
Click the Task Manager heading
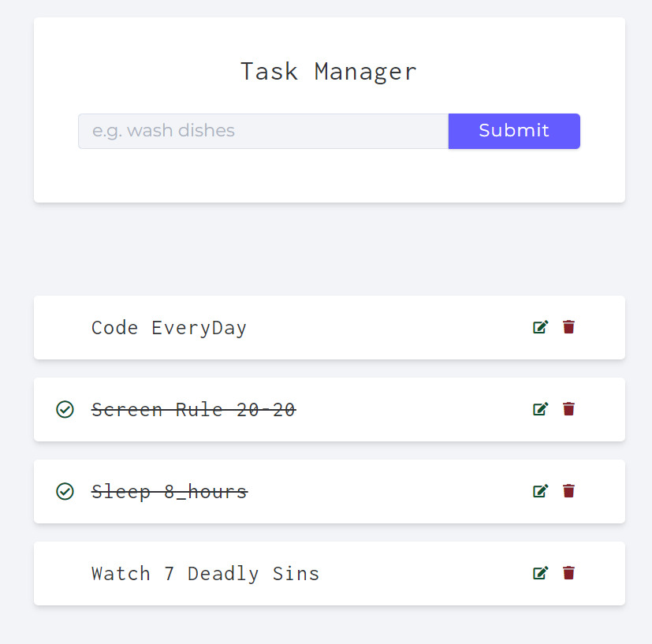coord(328,72)
